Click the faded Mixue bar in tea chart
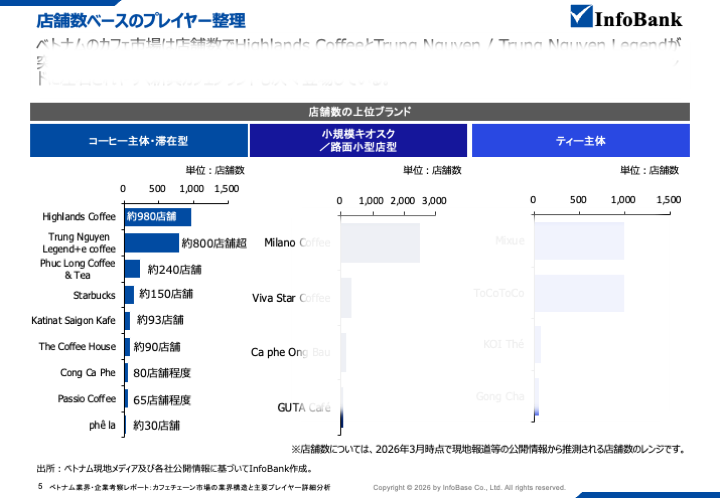The height and width of the screenshot is (498, 720). (x=579, y=241)
